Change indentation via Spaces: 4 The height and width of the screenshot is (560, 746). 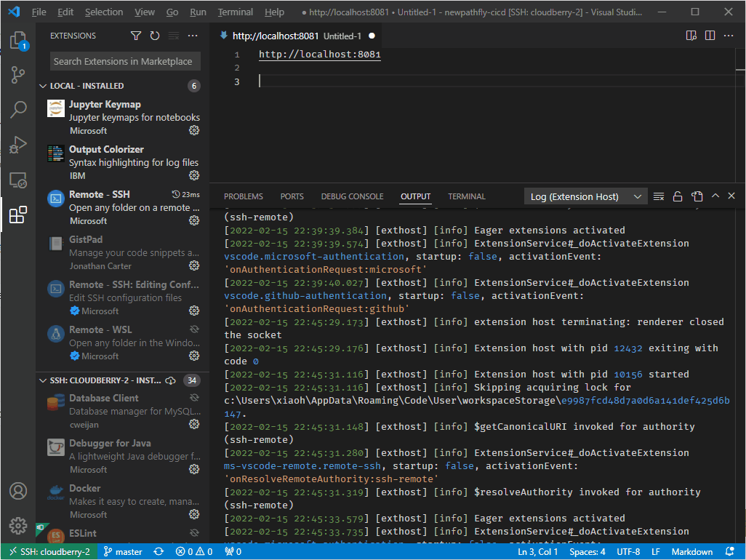point(587,552)
